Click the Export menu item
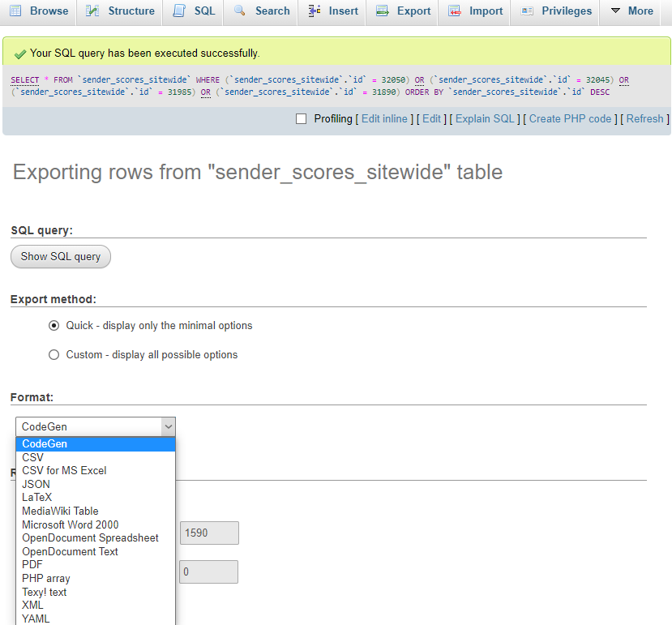 point(402,11)
